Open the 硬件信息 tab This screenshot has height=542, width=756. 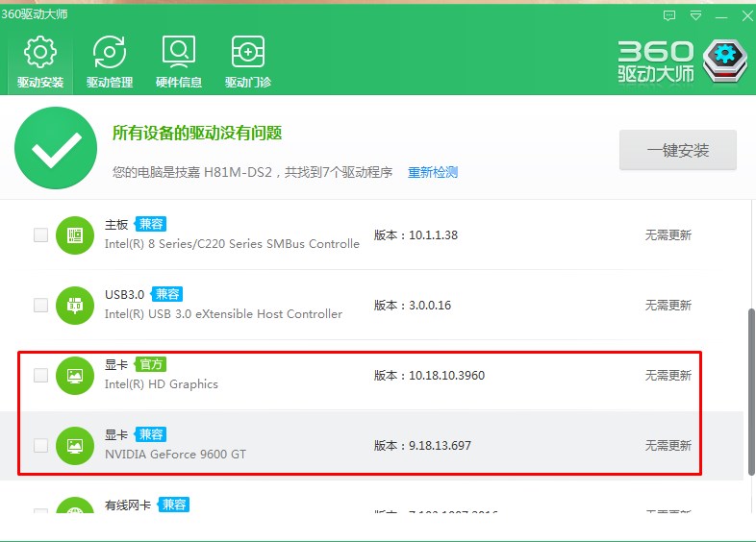tap(178, 62)
